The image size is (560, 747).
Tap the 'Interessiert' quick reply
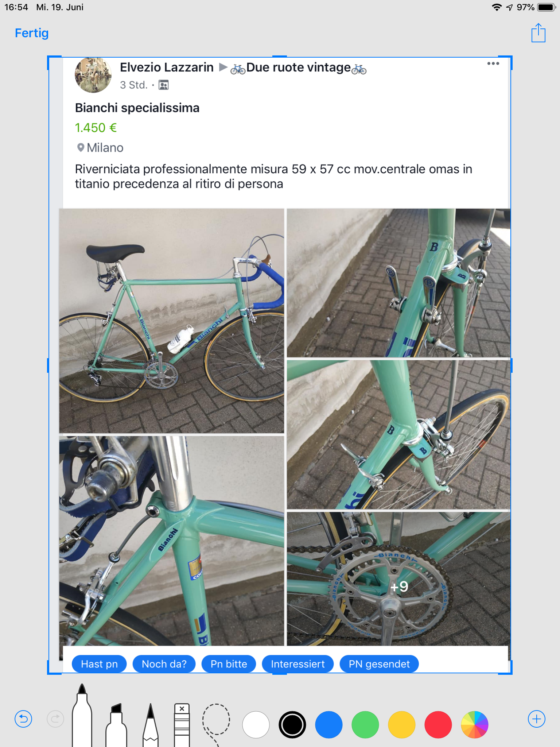[x=298, y=664]
